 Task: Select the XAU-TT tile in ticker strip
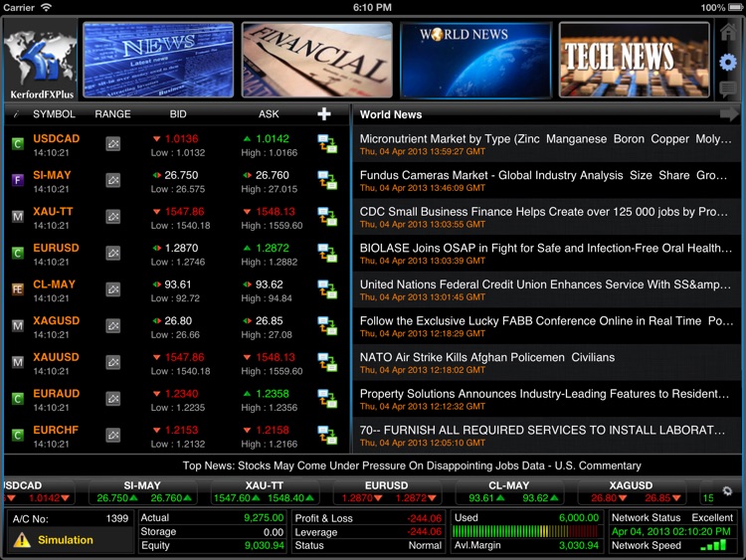[265, 492]
